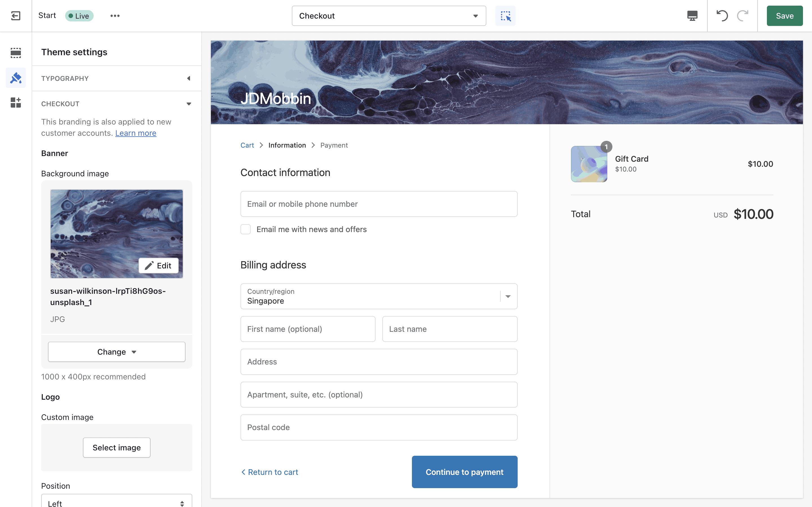Screen dimensions: 812x507
Task: Open the Change background image dropdown
Action: click(x=116, y=352)
